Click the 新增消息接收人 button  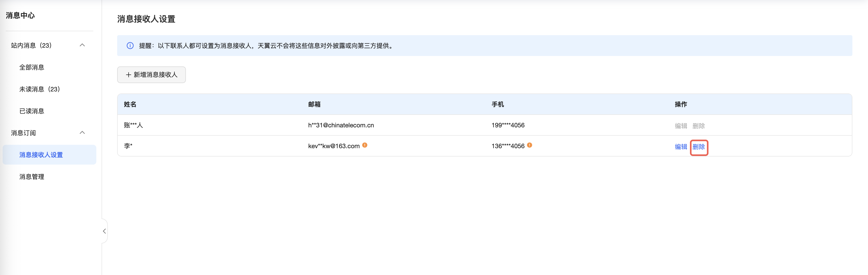151,75
